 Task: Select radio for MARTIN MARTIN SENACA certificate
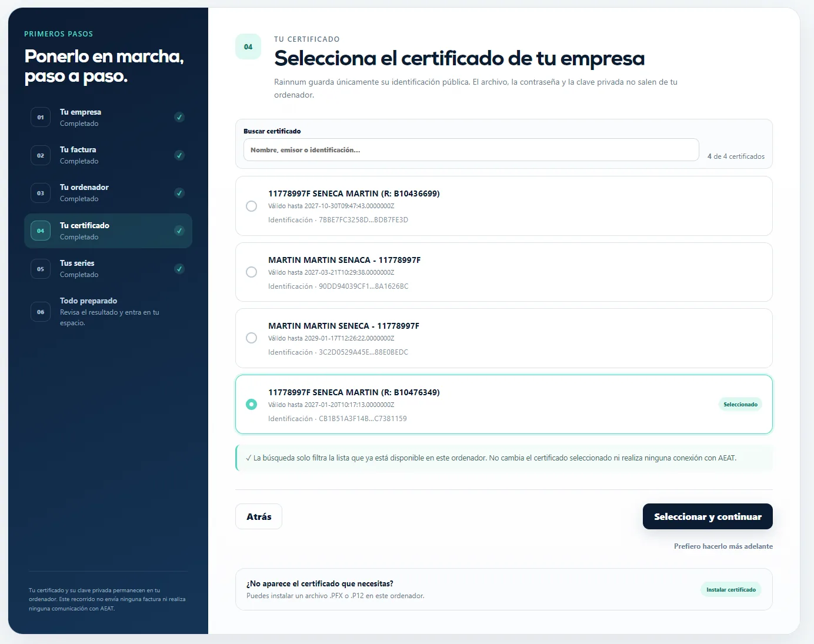click(251, 272)
